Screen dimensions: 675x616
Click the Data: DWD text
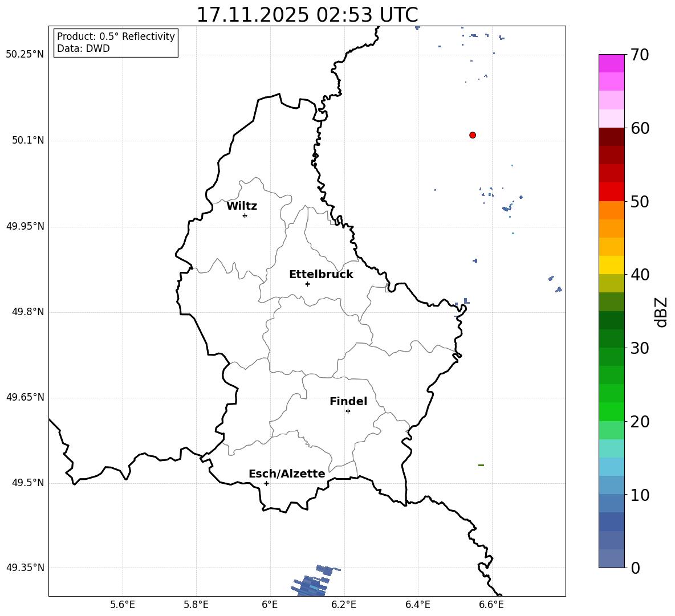click(83, 48)
